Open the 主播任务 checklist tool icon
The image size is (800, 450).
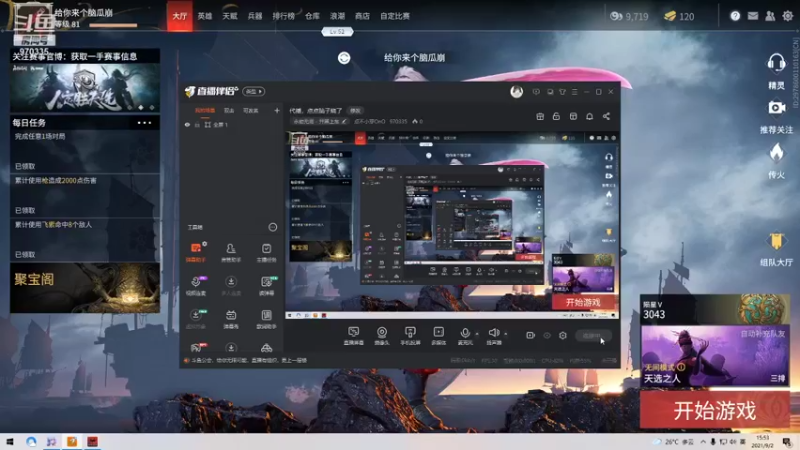266,252
